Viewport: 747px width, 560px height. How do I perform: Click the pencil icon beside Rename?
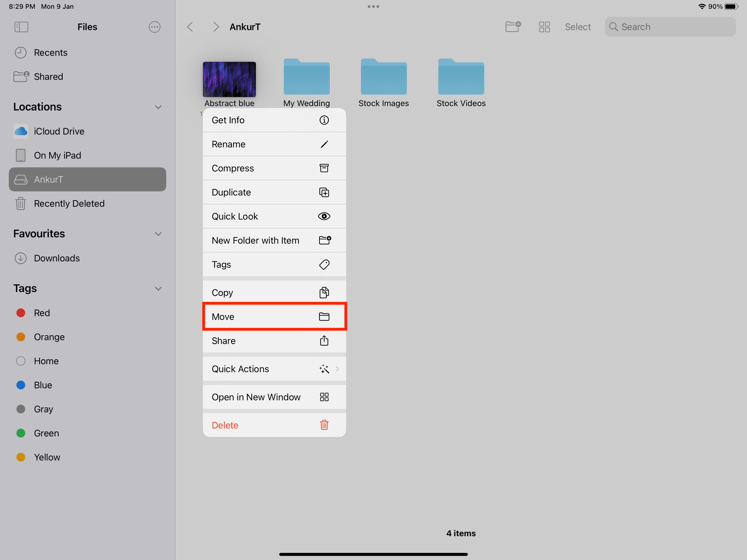click(x=324, y=144)
